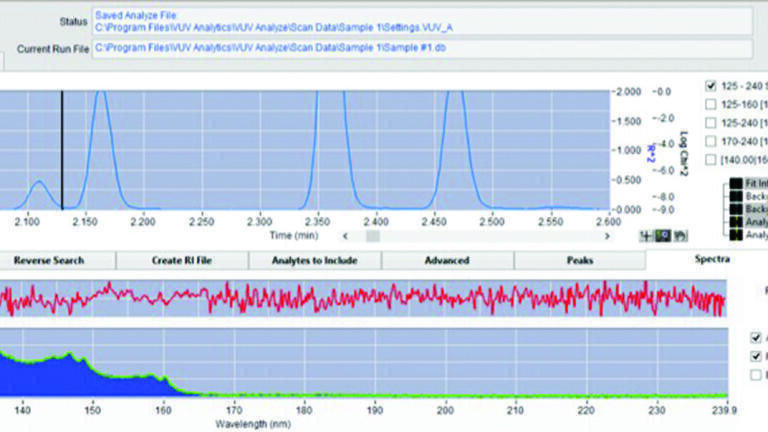The height and width of the screenshot is (432, 768).
Task: Enable the unchecked 125-240 [ filter checkbox
Action: 711,123
